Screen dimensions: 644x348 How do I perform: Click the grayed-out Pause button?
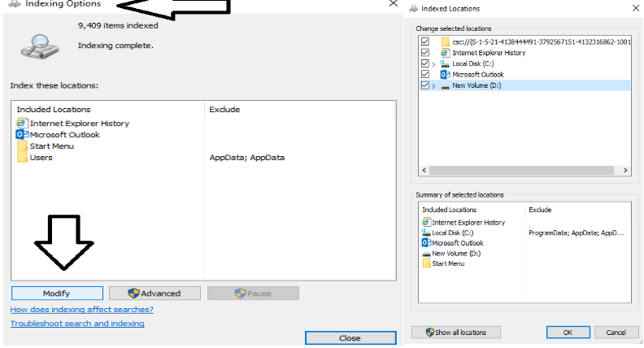[253, 294]
